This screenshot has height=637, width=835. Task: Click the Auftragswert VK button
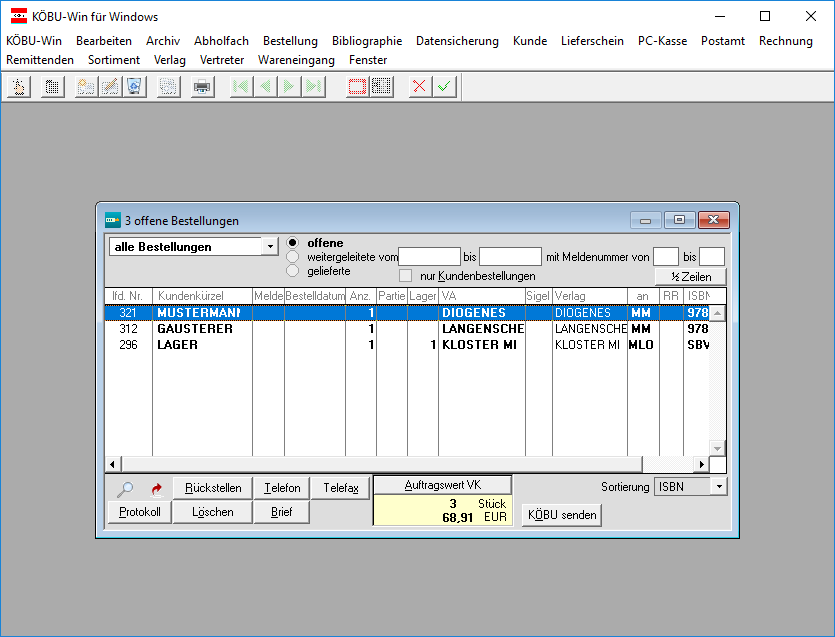tap(443, 485)
